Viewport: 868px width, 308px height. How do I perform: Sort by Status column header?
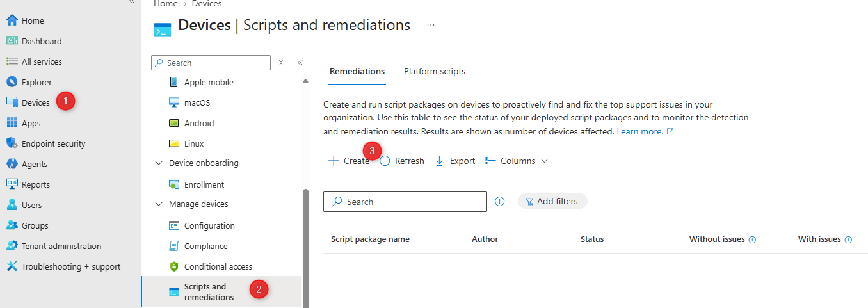[x=592, y=239]
